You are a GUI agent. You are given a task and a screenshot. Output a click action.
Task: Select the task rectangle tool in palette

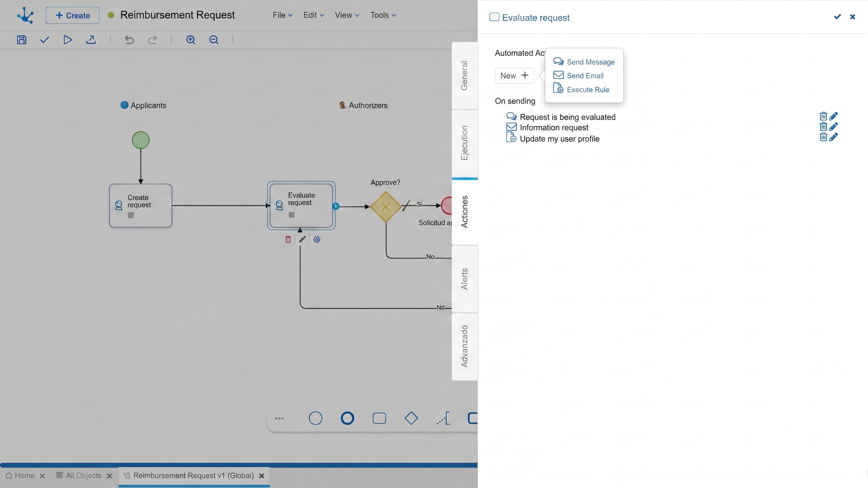pos(379,418)
